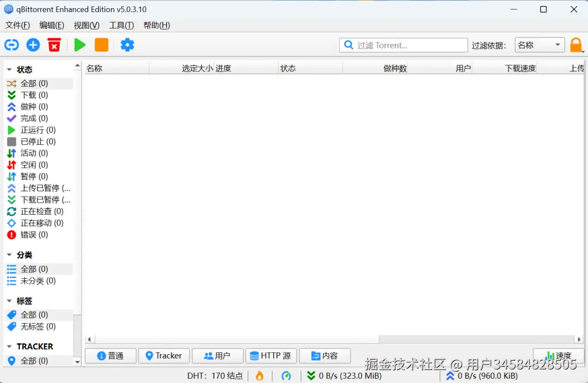Click sidebar scrollbar down arrow

point(77,362)
